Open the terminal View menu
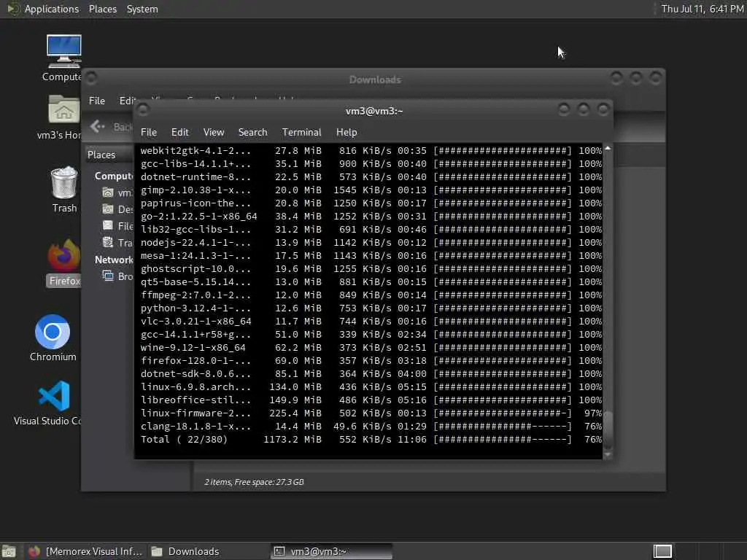747x560 pixels. (x=214, y=132)
